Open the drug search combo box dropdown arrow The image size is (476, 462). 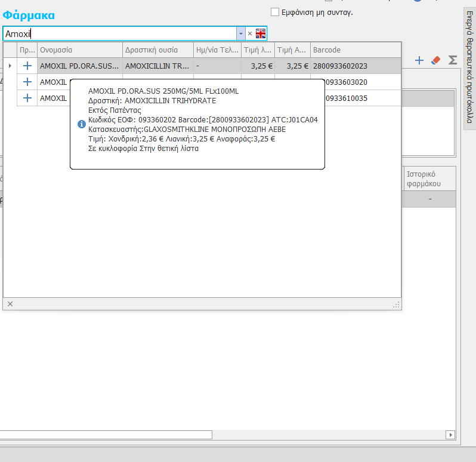point(240,33)
